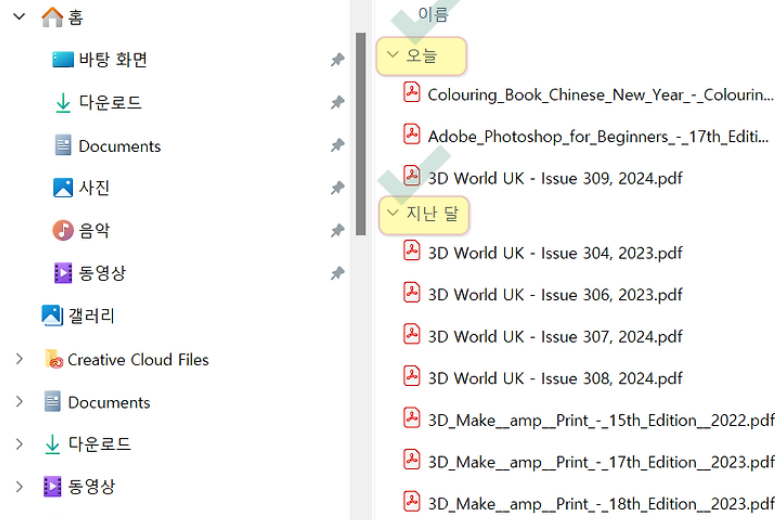Click lower 다운로드 tree arrow icon
784x520 pixels.
coord(52,444)
